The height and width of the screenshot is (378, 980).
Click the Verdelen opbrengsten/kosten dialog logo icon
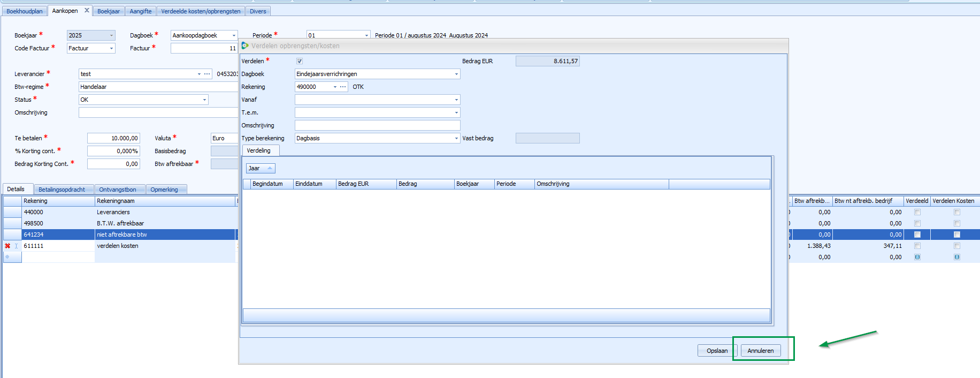tap(245, 46)
